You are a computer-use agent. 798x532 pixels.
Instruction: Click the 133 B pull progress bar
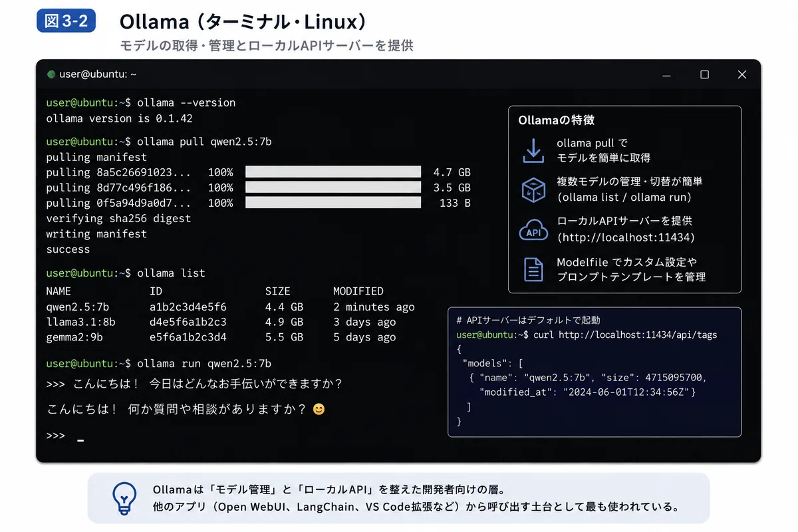333,203
